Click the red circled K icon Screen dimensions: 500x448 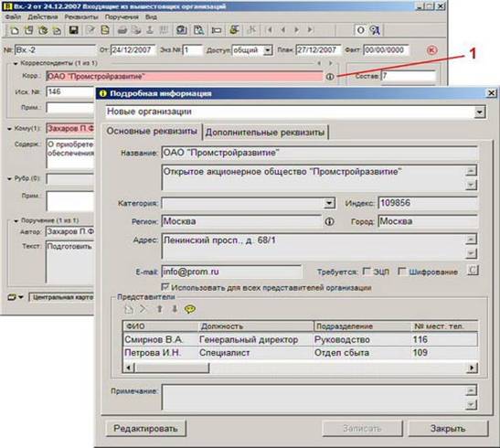pyautogui.click(x=431, y=50)
